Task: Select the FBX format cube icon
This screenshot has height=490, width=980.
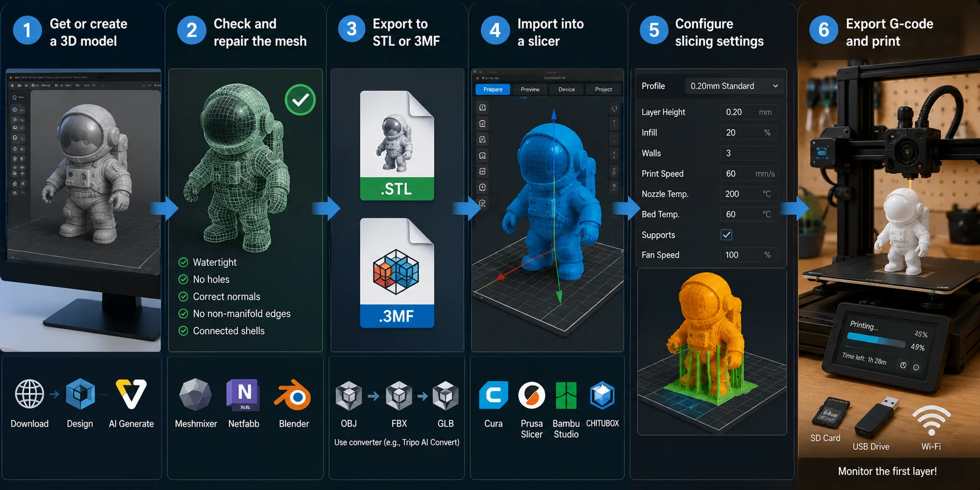Action: tap(399, 396)
